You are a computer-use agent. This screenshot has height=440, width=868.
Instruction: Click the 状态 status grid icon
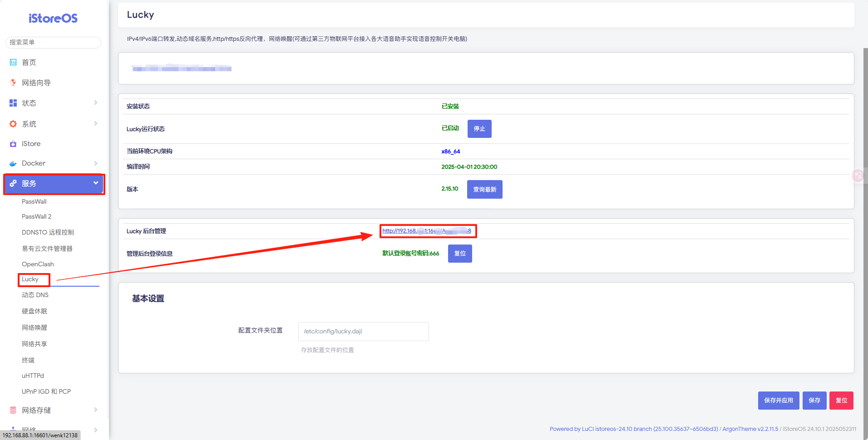point(13,103)
